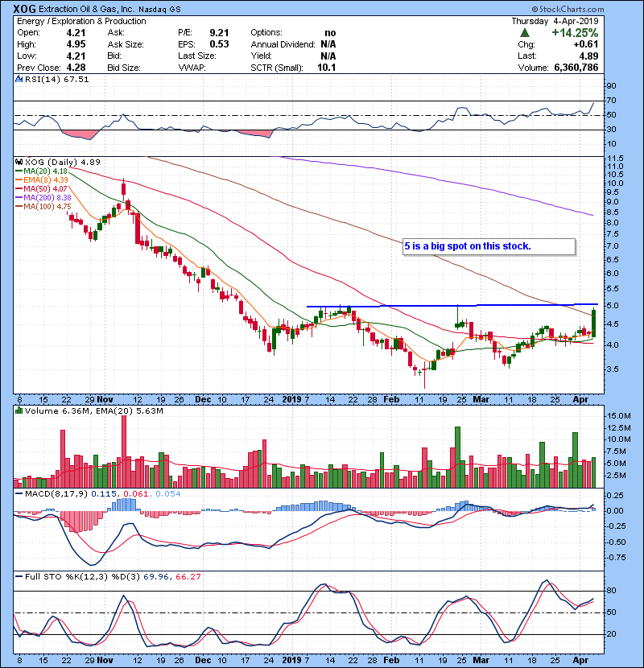This screenshot has height=668, width=644.
Task: Click the green up-triangle change icon
Action: pyautogui.click(x=525, y=33)
